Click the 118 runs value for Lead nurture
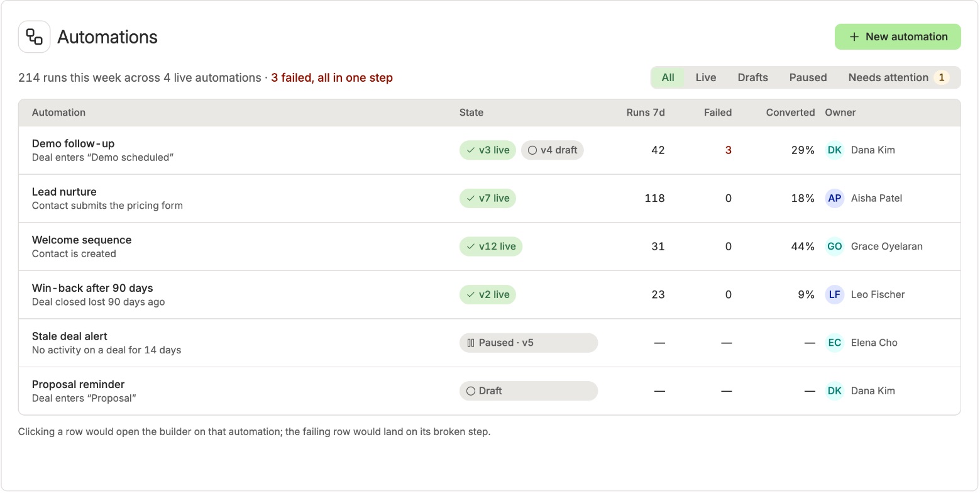This screenshot has height=493, width=980. 654,198
